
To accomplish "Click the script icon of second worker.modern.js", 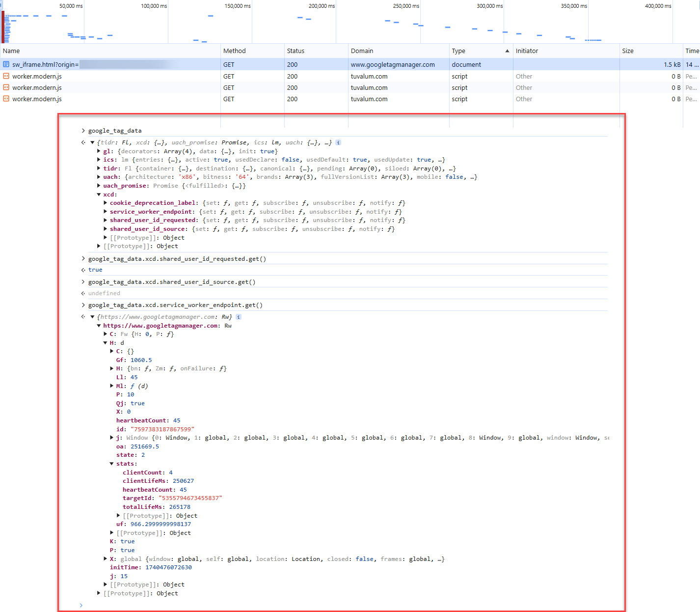I will 6,87.
